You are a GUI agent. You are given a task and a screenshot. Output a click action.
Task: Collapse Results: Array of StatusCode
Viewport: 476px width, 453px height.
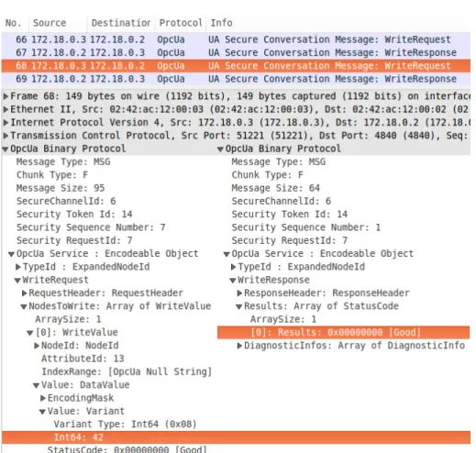coord(239,306)
